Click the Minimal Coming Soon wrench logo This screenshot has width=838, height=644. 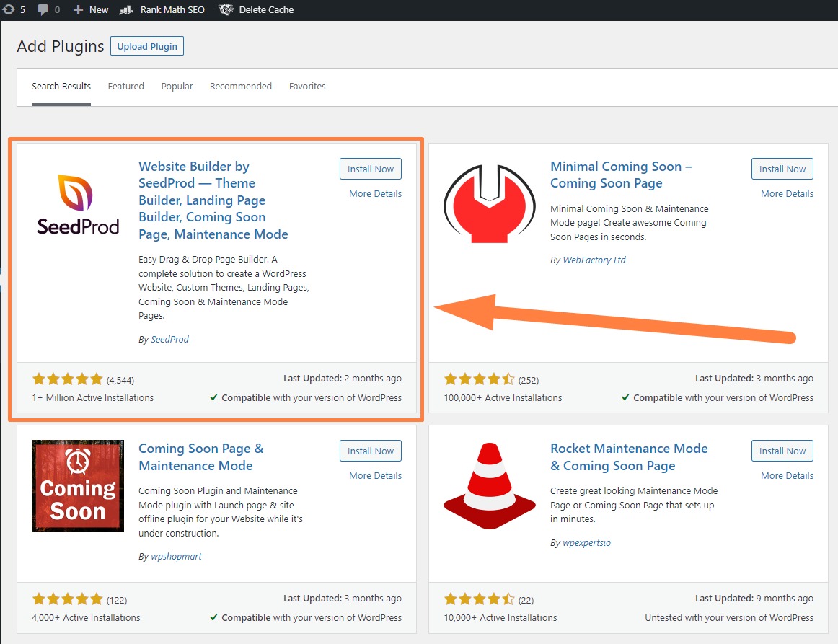pyautogui.click(x=489, y=202)
